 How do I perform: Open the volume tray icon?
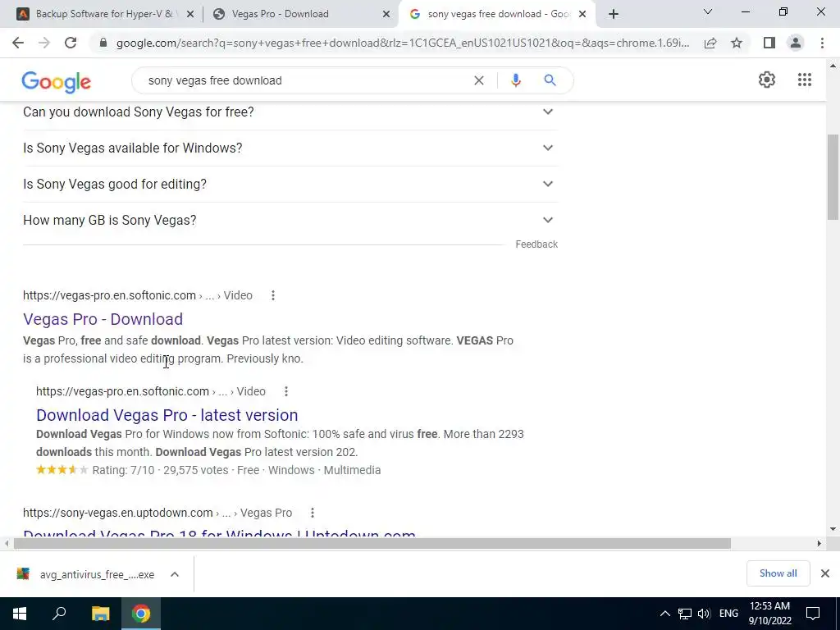click(704, 614)
